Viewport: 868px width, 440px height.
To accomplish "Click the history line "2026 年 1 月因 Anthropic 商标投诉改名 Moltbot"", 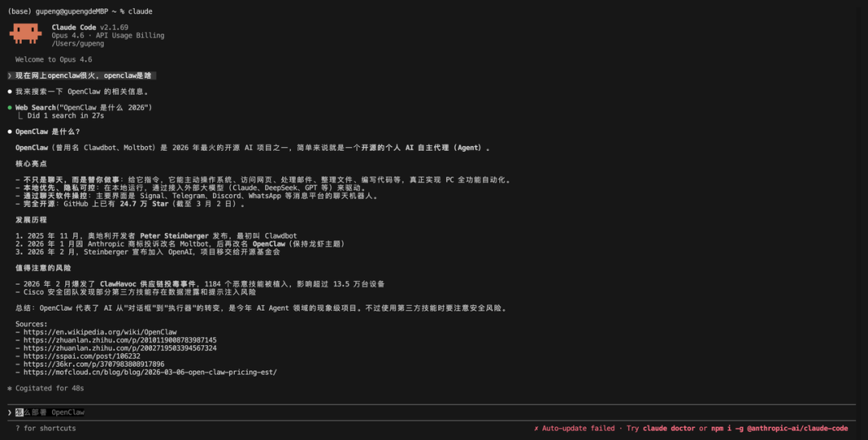I will tap(180, 244).
